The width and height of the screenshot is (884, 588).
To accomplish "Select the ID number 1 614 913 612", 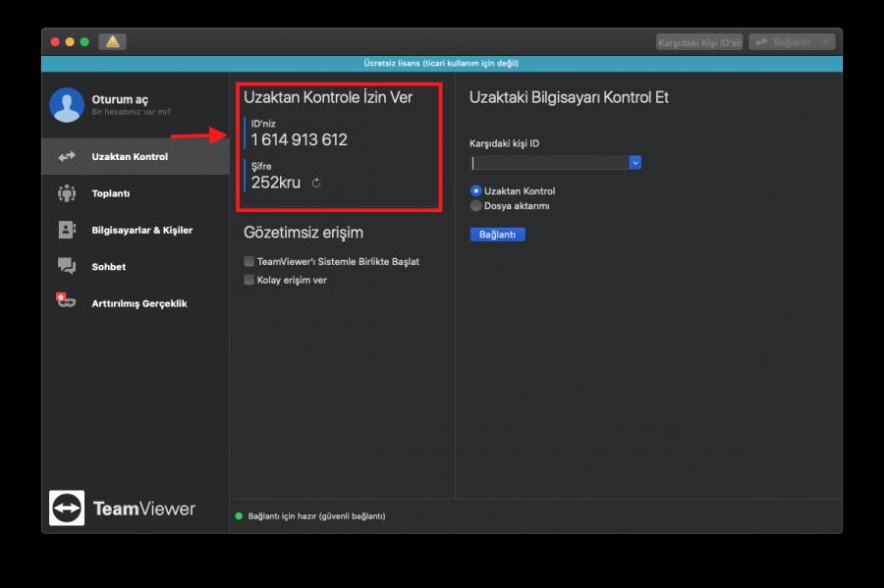I will tap(300, 139).
